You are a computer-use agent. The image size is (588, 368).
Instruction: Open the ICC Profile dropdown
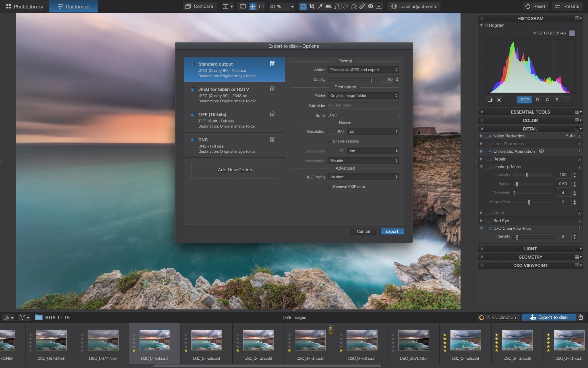click(x=363, y=177)
